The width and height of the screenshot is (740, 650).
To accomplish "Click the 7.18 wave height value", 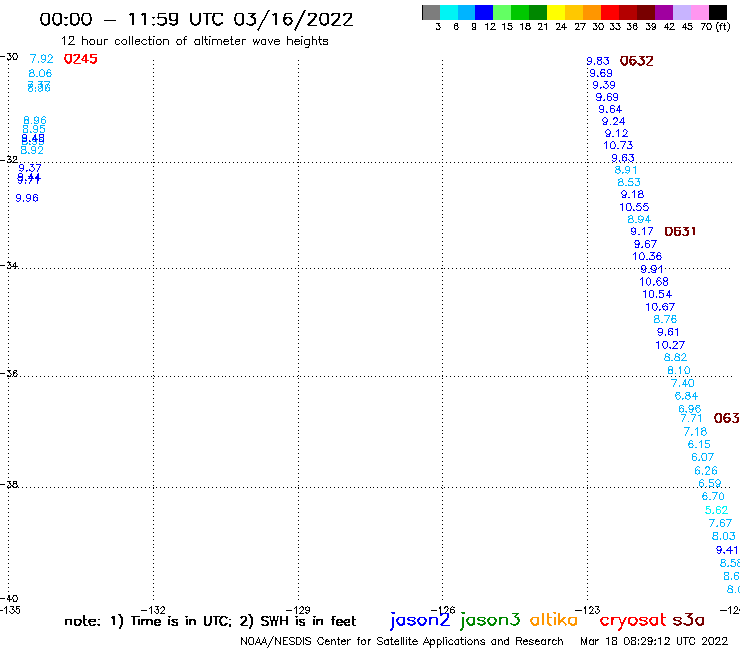I will click(x=695, y=431).
